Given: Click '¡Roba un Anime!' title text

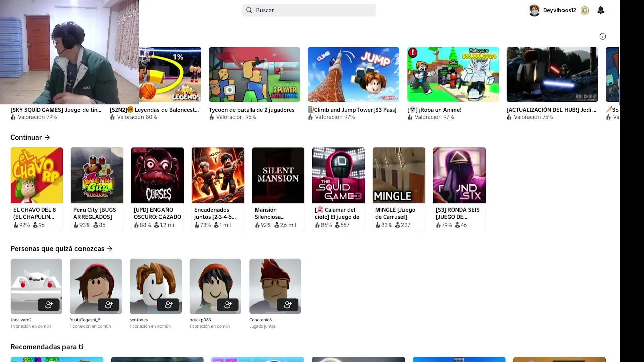Looking at the screenshot, I should (x=434, y=110).
